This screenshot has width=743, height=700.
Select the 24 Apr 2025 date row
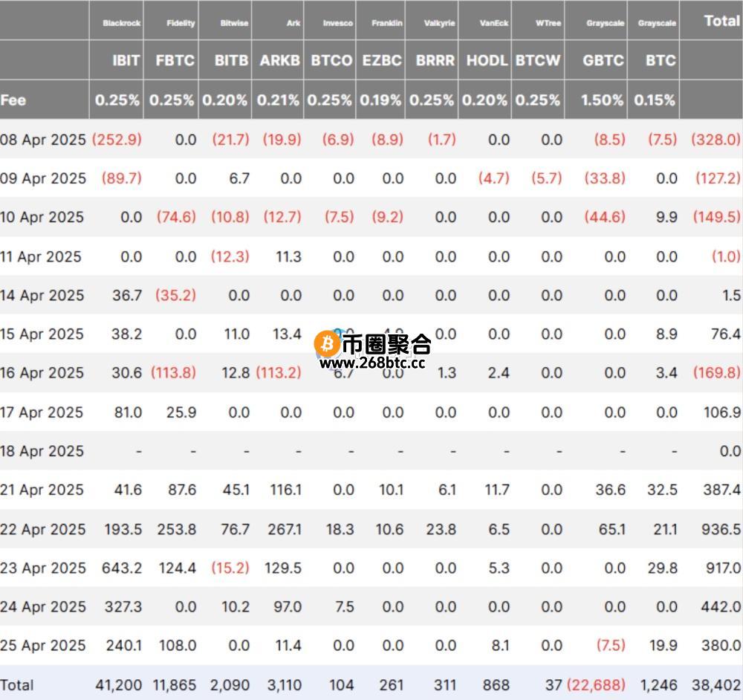pyautogui.click(x=43, y=607)
